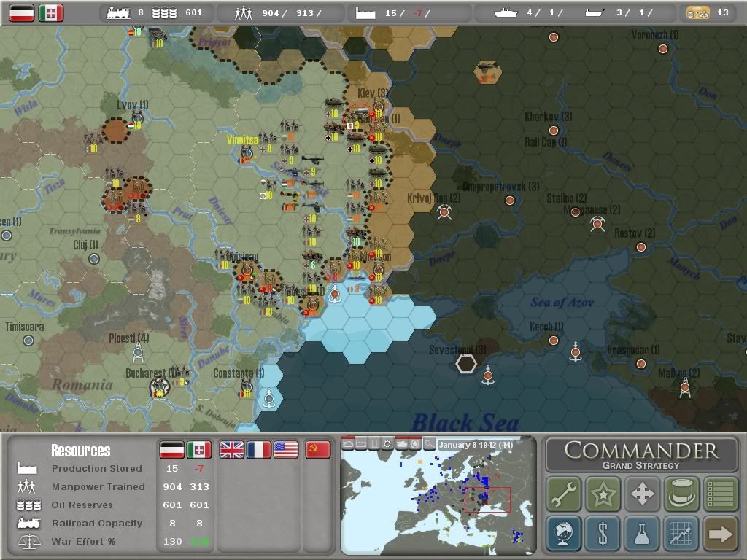The width and height of the screenshot is (747, 560).
Task: Click the Kharkov city marker
Action: (553, 130)
